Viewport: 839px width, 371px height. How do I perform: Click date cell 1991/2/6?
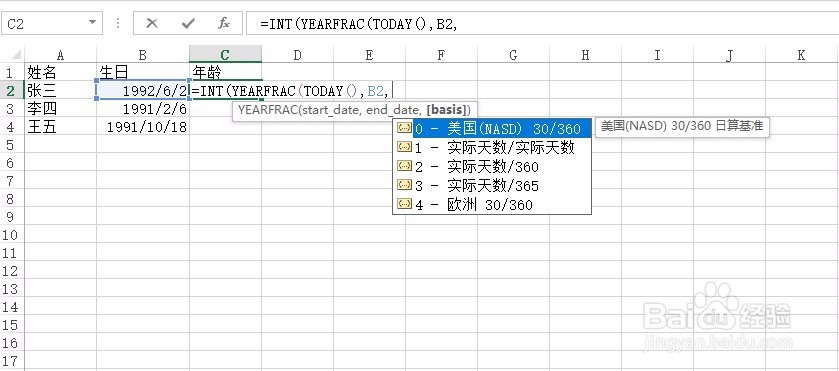tap(143, 109)
